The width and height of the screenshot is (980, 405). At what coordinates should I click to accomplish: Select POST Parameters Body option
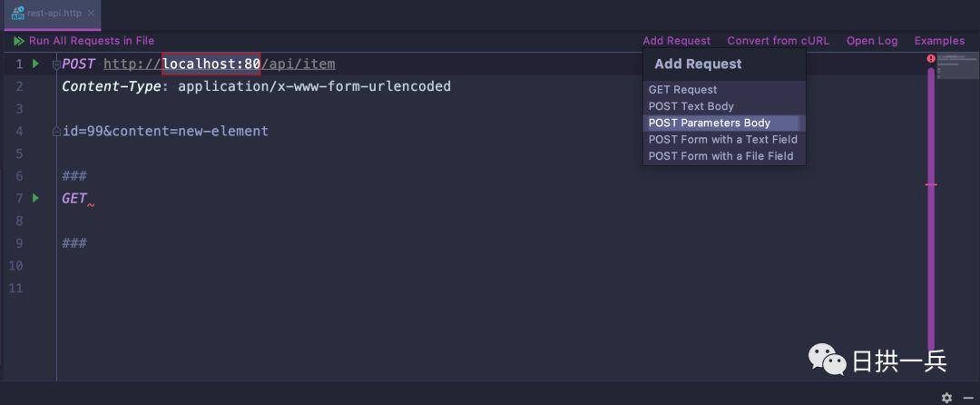tap(709, 123)
